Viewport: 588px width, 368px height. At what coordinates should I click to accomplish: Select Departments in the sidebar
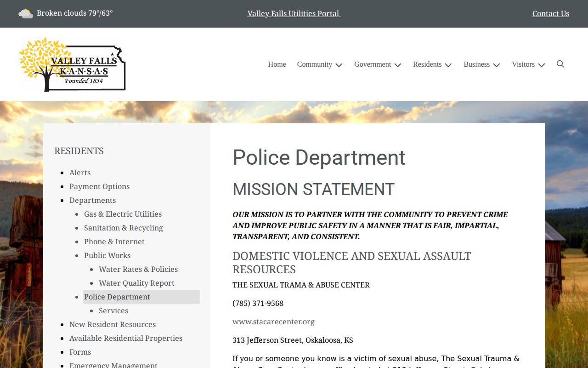(92, 200)
